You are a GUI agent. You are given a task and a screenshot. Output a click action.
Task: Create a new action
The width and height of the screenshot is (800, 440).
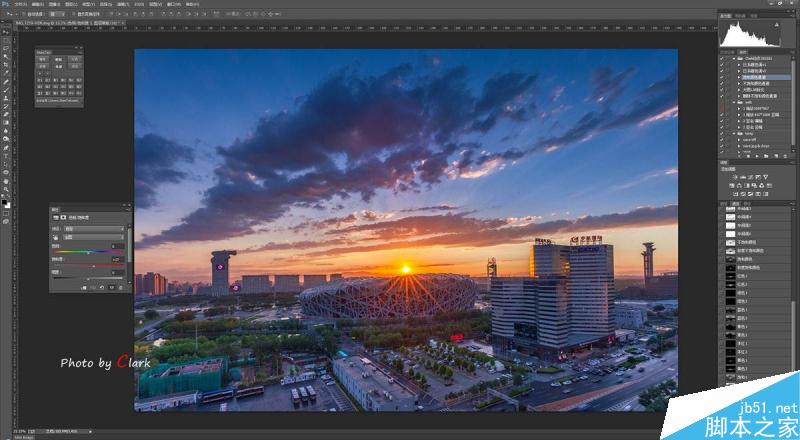pyautogui.click(x=776, y=156)
